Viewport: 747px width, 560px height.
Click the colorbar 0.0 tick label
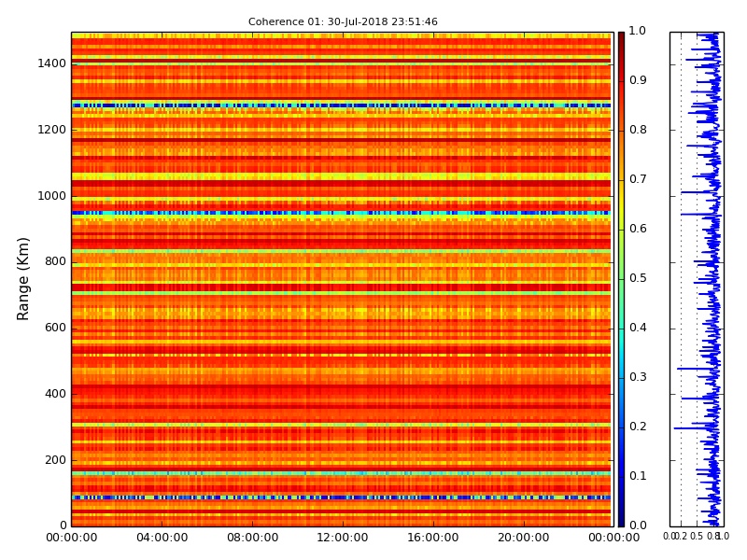[638, 525]
